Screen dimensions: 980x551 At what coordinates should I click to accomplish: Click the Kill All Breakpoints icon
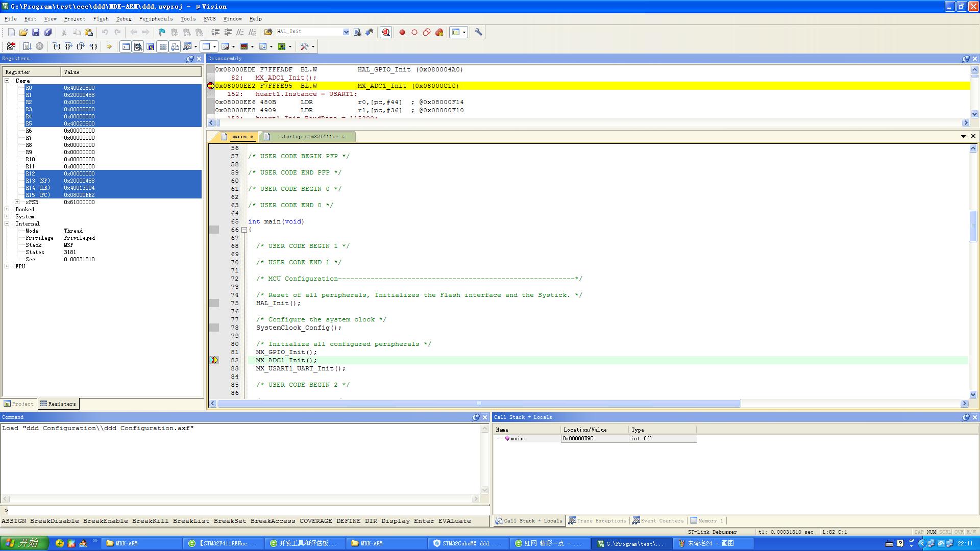(x=439, y=32)
